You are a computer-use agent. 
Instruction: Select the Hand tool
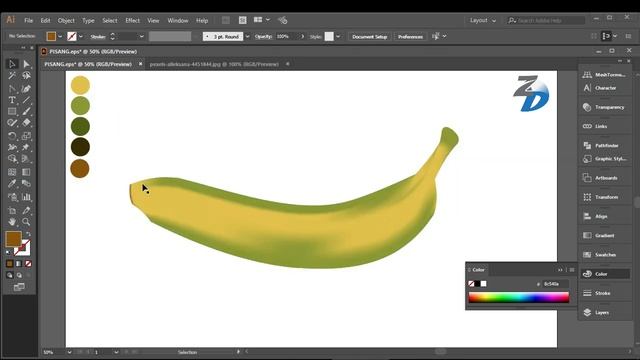tap(12, 222)
